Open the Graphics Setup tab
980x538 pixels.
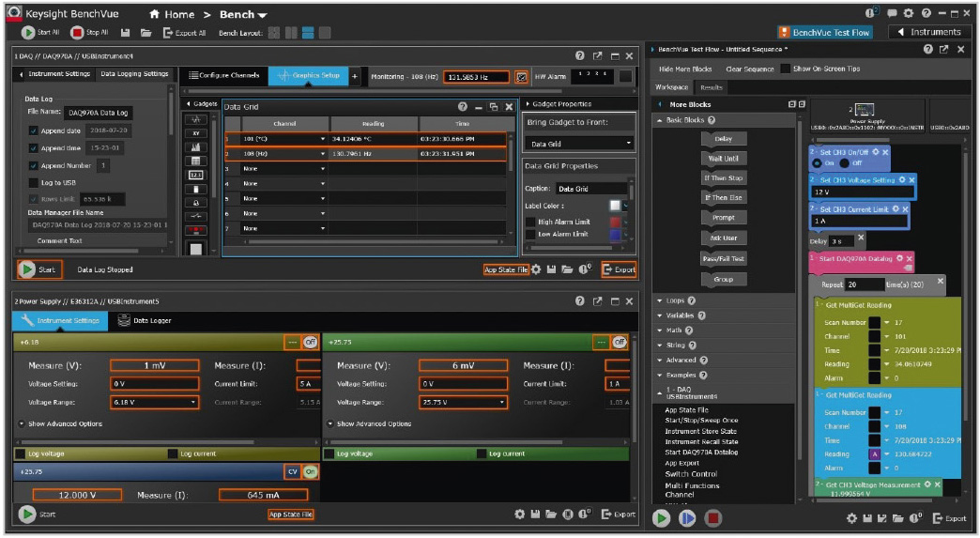click(309, 76)
